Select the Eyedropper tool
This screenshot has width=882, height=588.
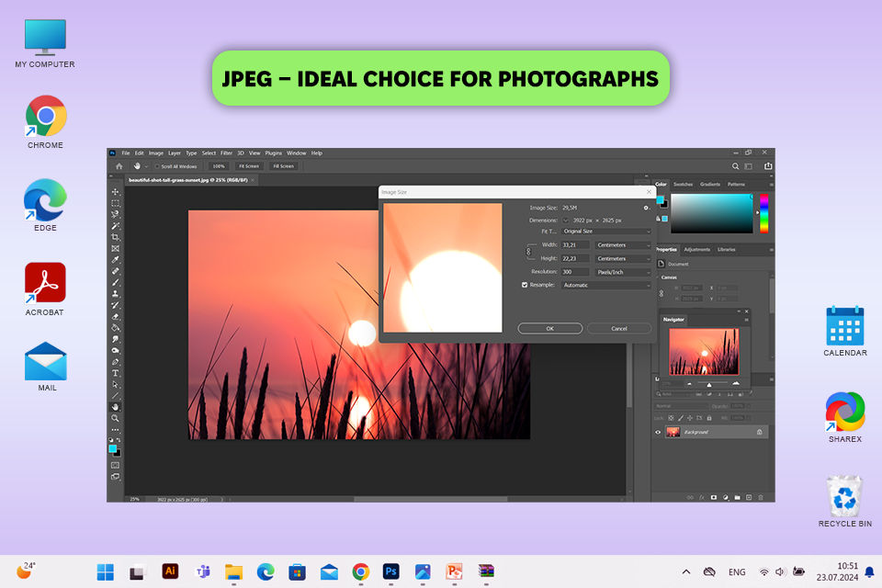click(x=116, y=259)
